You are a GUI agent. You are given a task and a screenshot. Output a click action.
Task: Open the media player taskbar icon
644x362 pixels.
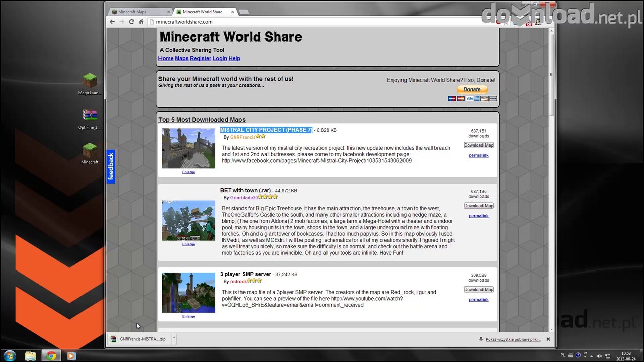[71, 356]
